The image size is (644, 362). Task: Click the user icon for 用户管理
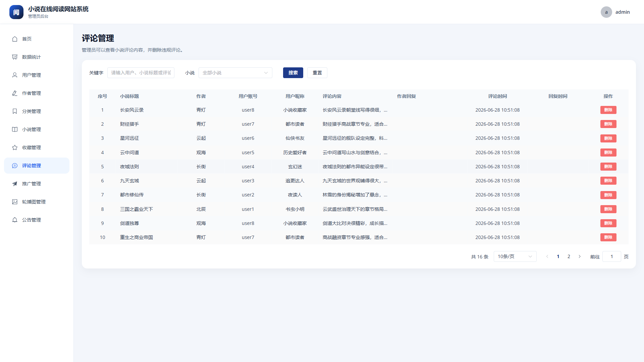pyautogui.click(x=15, y=75)
